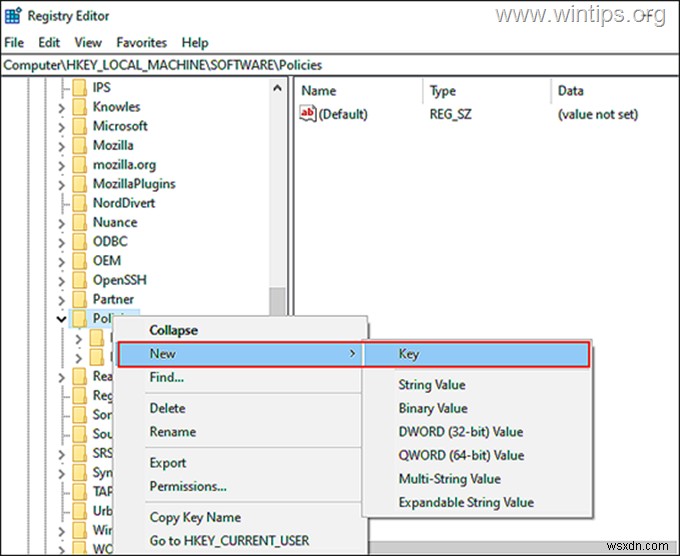Click the Registry Editor app icon in title bar
The height and width of the screenshot is (556, 680).
click(13, 16)
